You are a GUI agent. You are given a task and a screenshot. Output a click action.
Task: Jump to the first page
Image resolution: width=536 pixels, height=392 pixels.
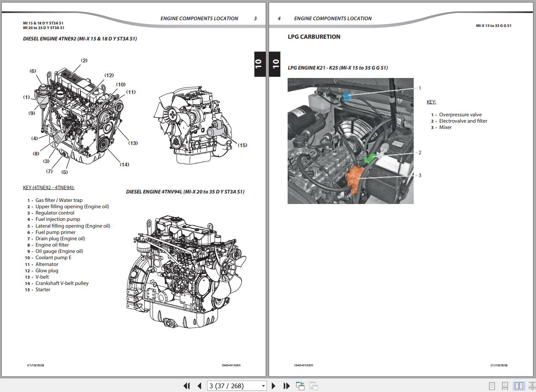coord(186,386)
